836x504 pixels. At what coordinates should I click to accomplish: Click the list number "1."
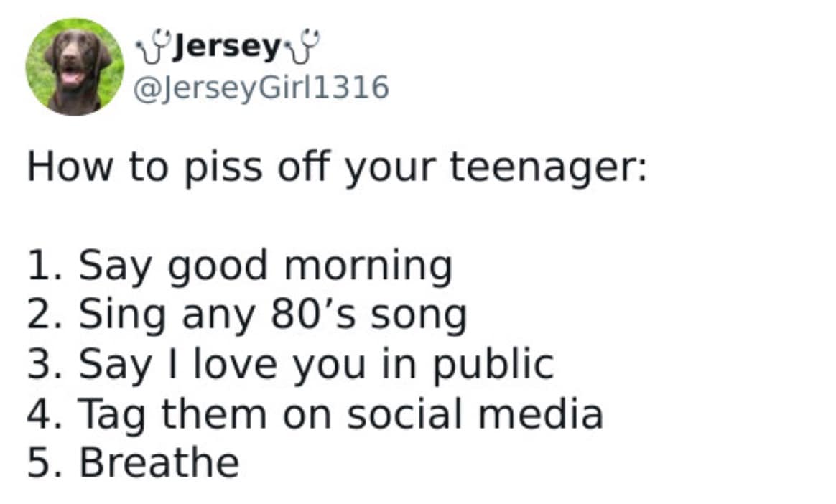pos(46,265)
